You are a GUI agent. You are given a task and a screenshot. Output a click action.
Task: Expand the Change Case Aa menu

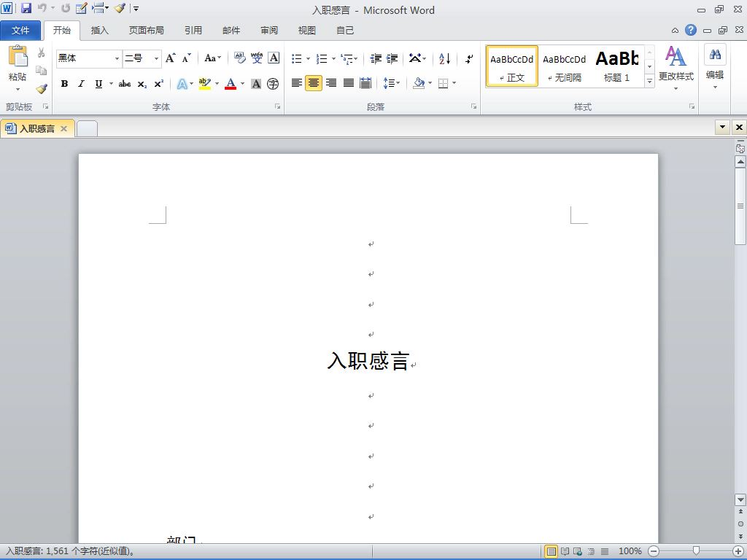(213, 58)
